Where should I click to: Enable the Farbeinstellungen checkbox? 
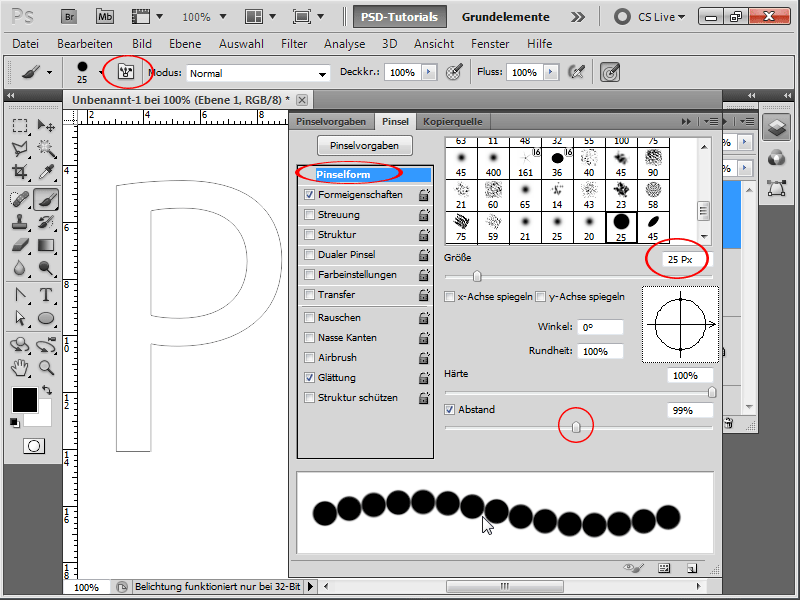pyautogui.click(x=309, y=274)
